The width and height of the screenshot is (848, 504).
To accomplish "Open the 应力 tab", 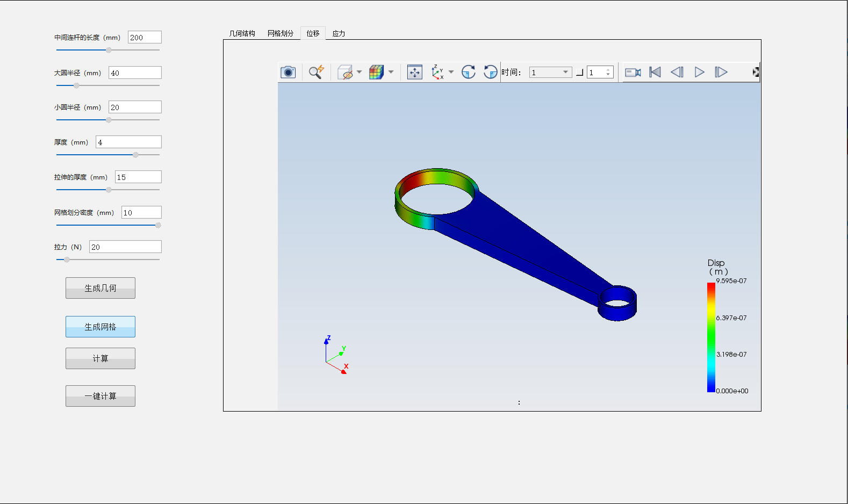I will click(x=339, y=33).
